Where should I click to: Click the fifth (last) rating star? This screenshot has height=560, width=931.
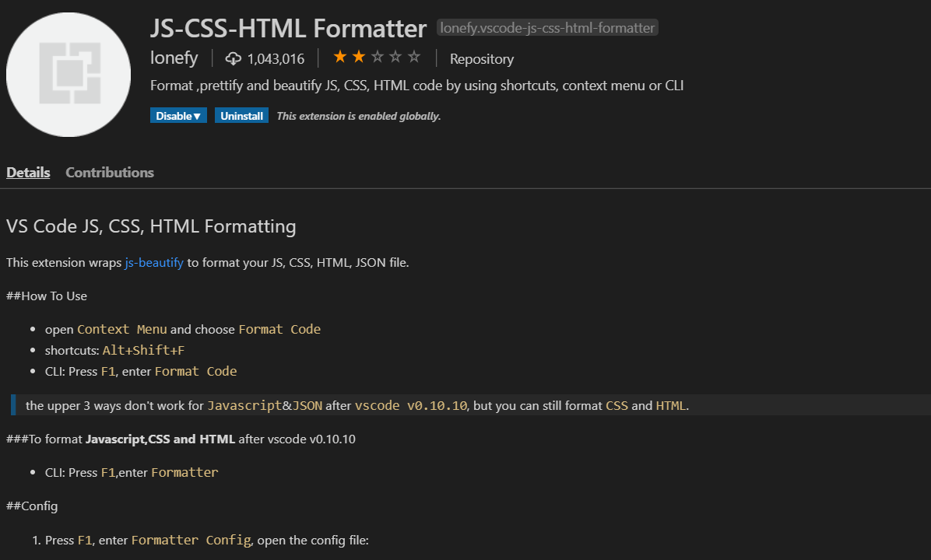click(x=414, y=57)
